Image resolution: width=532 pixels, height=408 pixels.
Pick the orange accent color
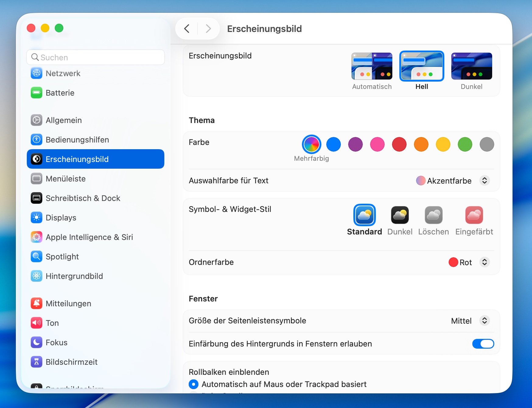coord(421,144)
